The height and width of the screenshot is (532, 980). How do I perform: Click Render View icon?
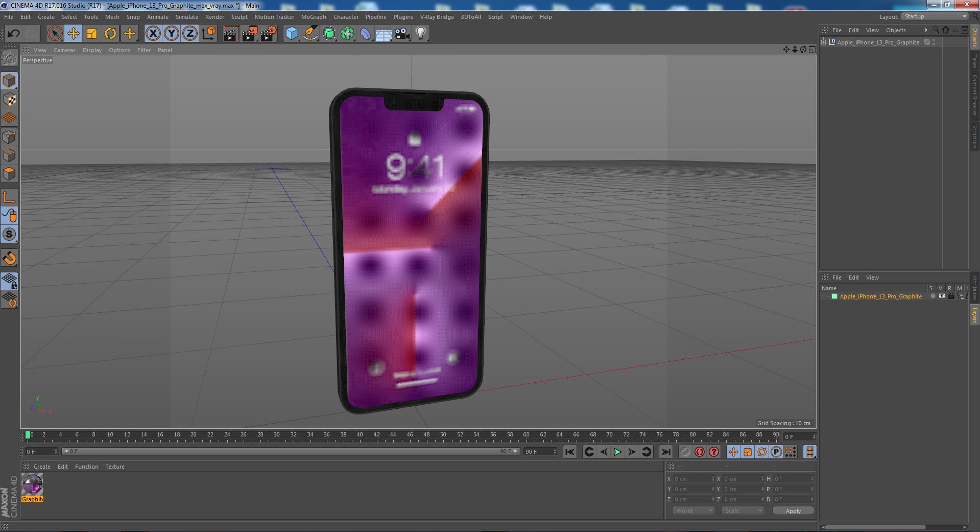pos(231,34)
